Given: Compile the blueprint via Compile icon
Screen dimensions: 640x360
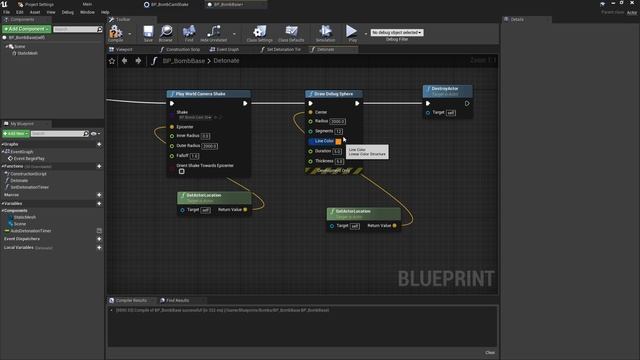Looking at the screenshot, I should [x=116, y=33].
